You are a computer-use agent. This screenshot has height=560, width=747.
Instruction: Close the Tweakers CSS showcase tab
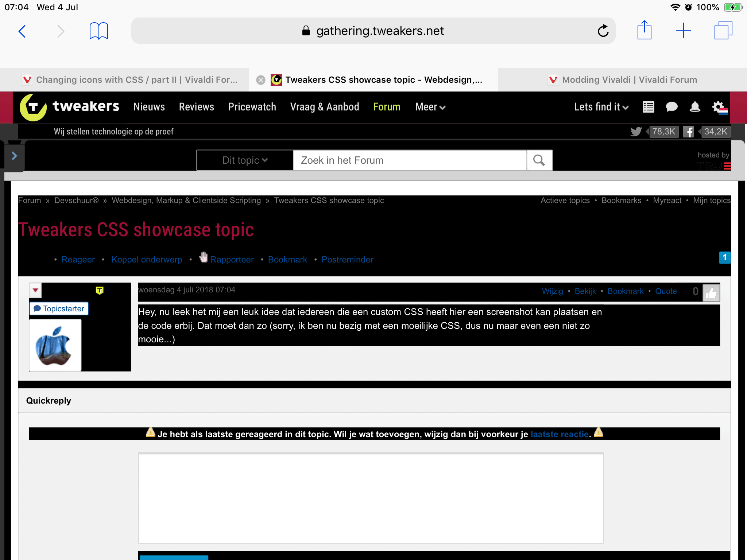pos(260,80)
